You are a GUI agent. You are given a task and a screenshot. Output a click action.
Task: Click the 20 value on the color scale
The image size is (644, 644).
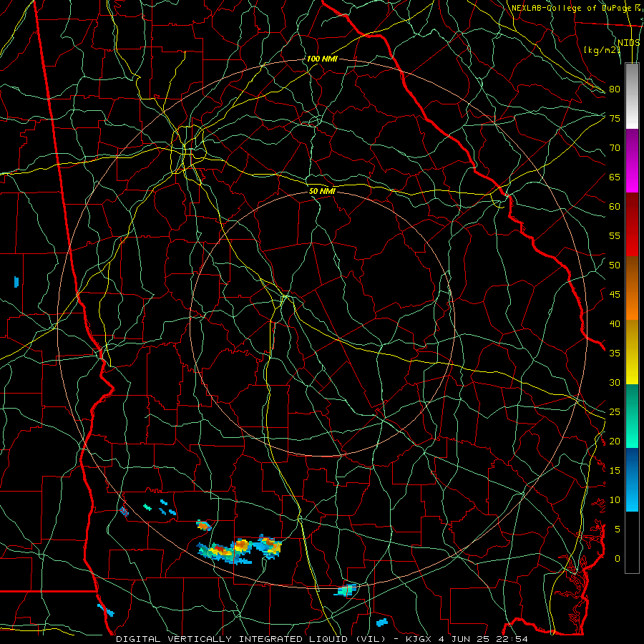[615, 441]
